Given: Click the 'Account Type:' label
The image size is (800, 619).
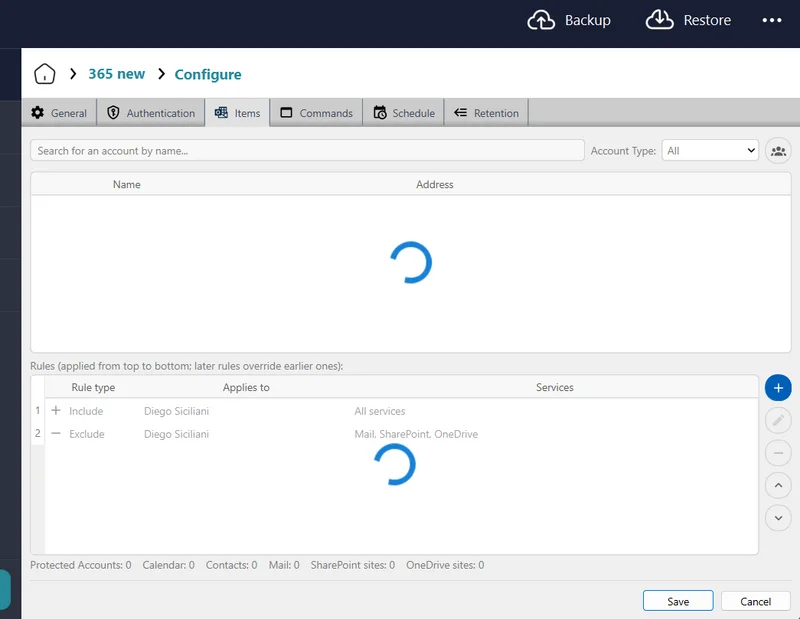Looking at the screenshot, I should (623, 151).
